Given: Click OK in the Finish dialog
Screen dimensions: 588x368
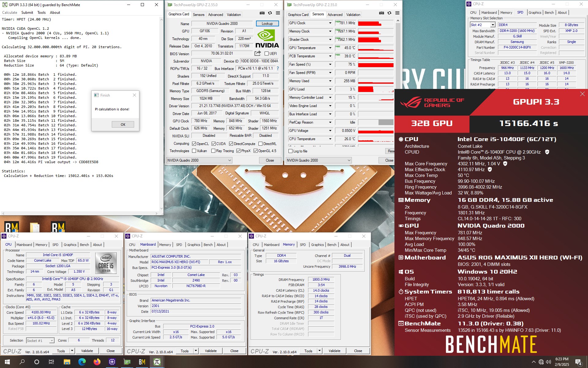Looking at the screenshot, I should (123, 125).
